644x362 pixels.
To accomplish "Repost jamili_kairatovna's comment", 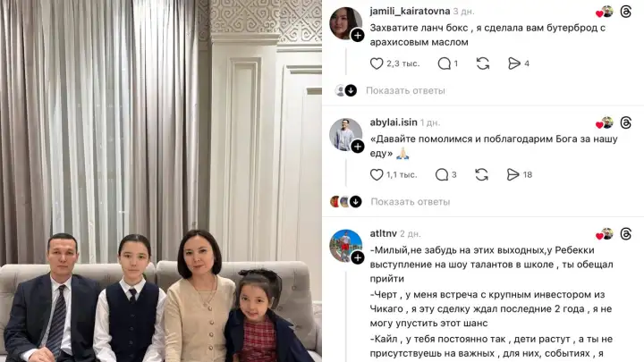I will 483,63.
